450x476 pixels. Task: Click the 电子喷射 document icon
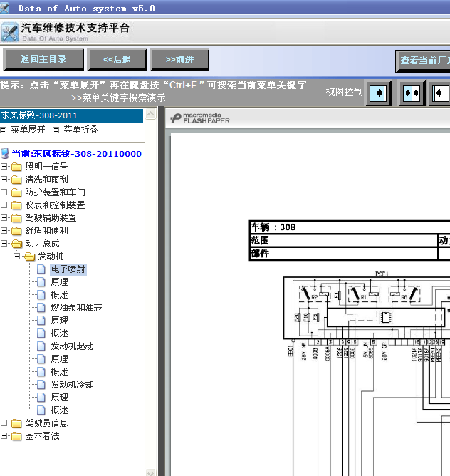(x=41, y=269)
